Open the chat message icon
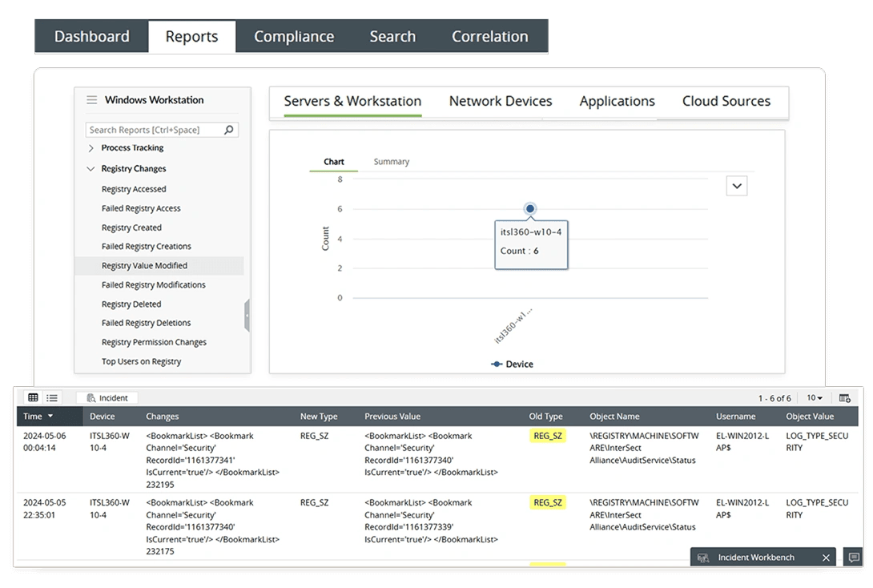 [854, 558]
